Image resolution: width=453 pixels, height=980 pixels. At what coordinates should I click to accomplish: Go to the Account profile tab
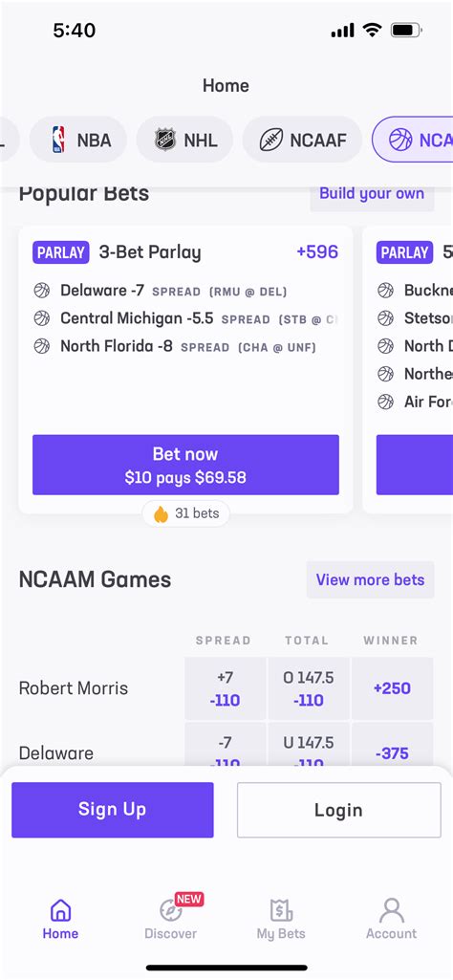391,918
